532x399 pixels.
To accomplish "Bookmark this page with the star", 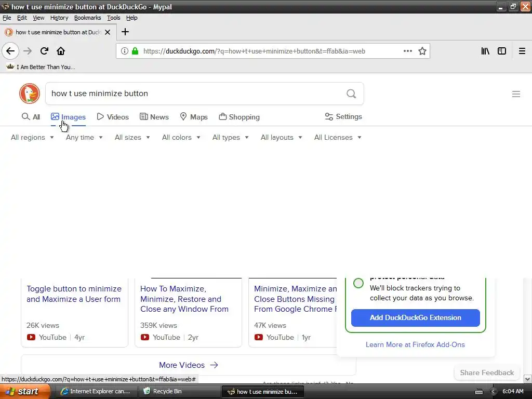I will (x=422, y=51).
